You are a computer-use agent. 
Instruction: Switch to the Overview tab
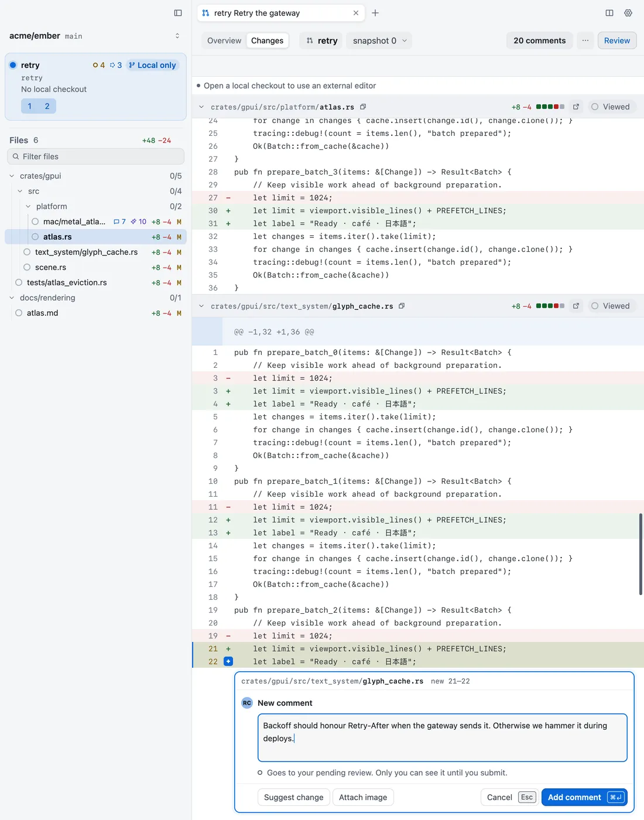(224, 40)
